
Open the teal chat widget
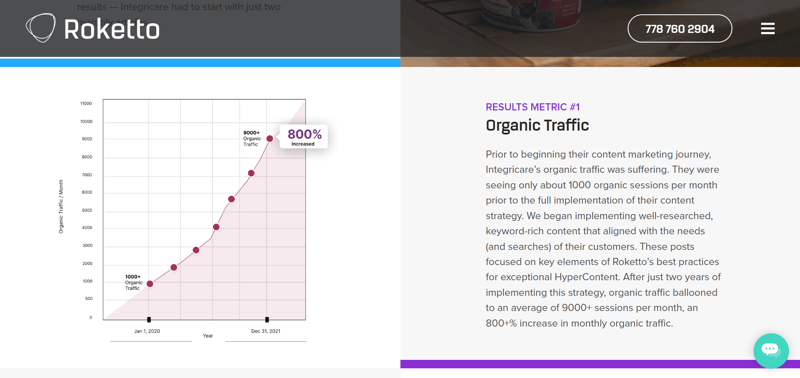pyautogui.click(x=771, y=350)
